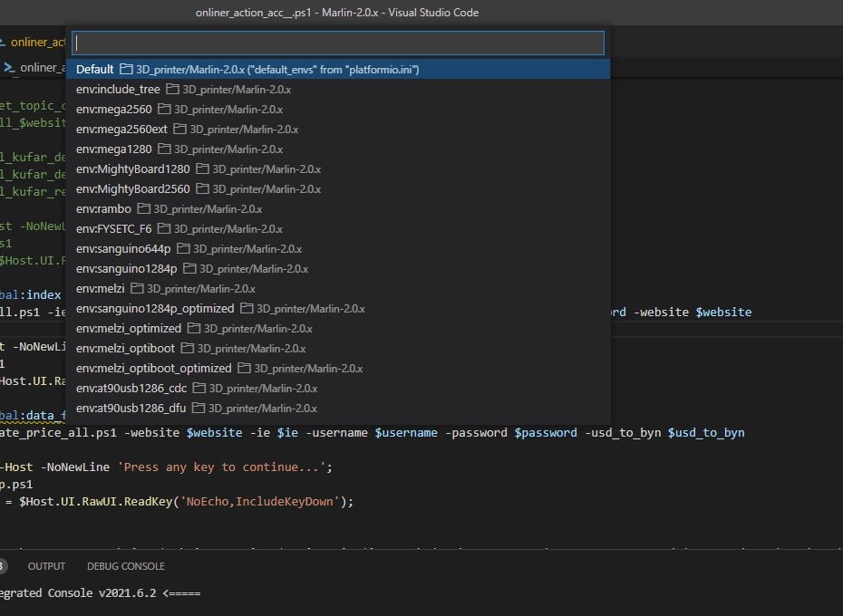Viewport: 843px width, 616px height.
Task: Select env:rambo environment
Action: pos(338,208)
